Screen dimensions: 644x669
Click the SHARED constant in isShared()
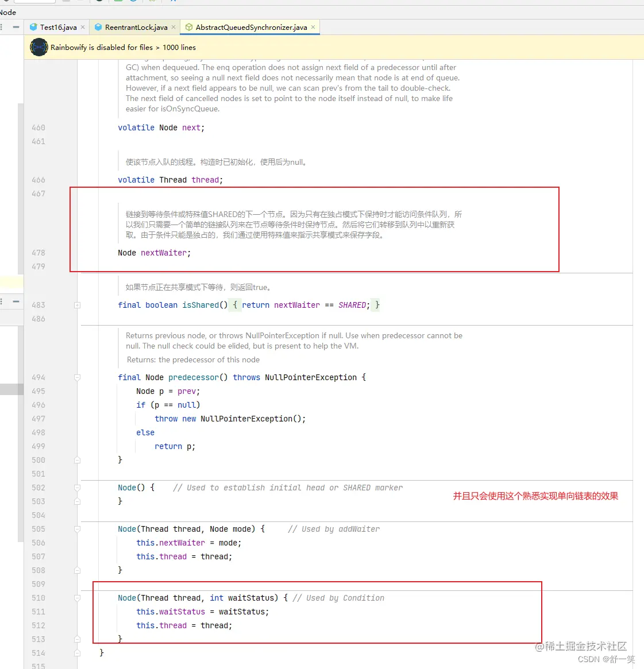pos(352,305)
